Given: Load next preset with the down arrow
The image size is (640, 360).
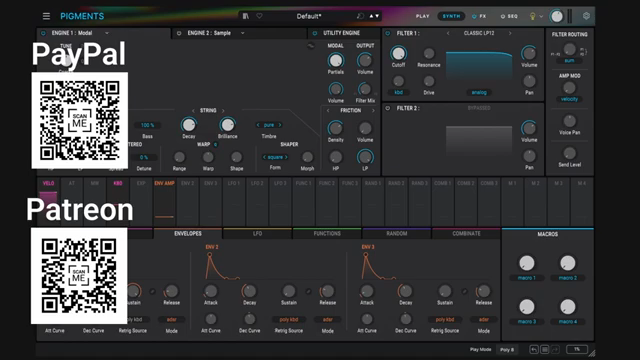Looking at the screenshot, I should click(377, 16).
